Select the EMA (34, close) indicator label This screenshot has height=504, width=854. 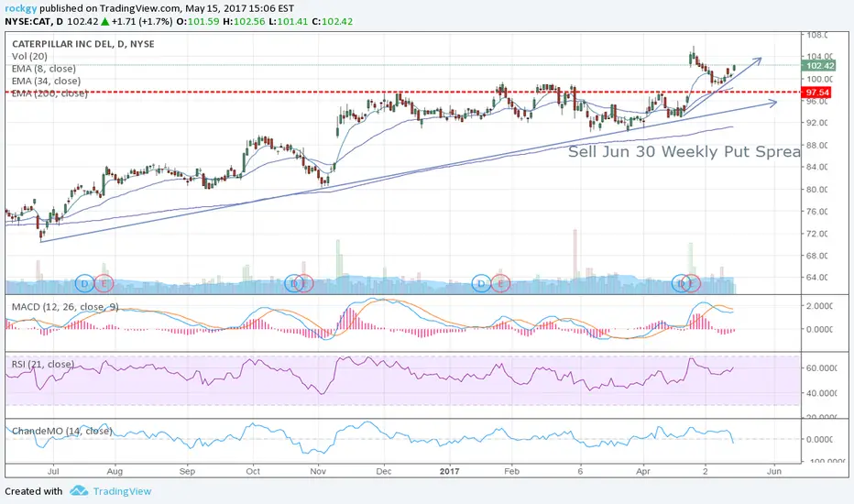point(47,81)
